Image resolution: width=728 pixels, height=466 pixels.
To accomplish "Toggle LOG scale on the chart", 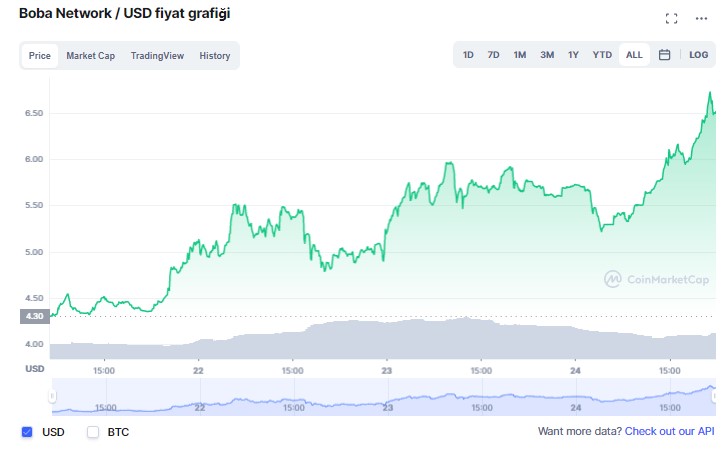I will pyautogui.click(x=698, y=55).
